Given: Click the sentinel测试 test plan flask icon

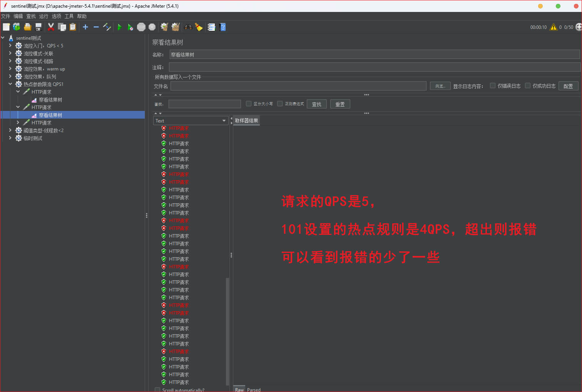Looking at the screenshot, I should tap(11, 38).
